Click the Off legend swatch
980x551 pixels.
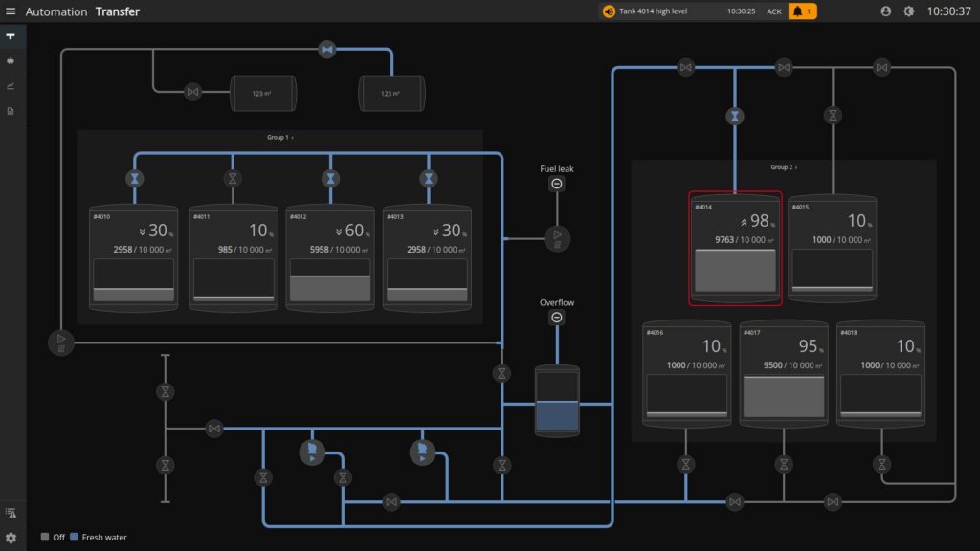coord(44,537)
